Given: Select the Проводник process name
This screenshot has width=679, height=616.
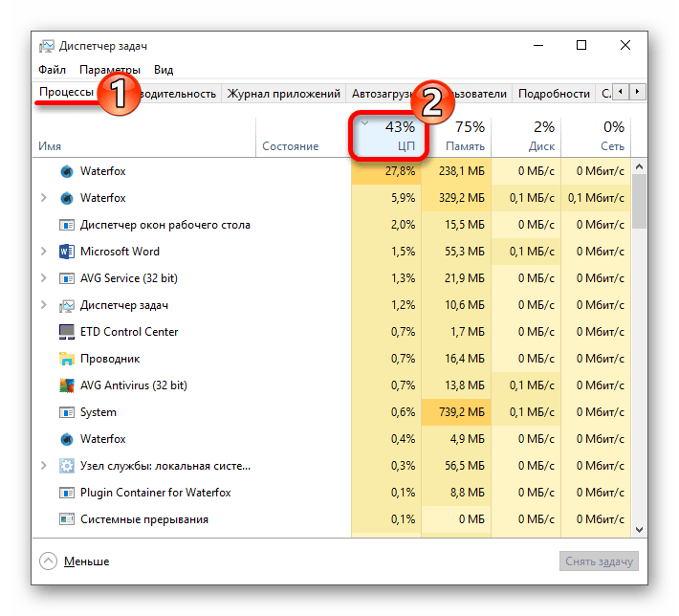Looking at the screenshot, I should 110,359.
